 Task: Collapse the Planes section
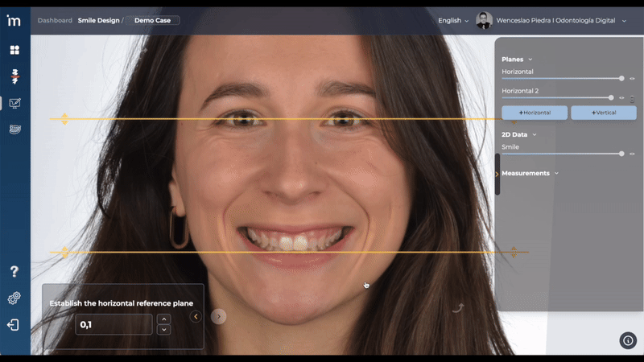click(530, 60)
